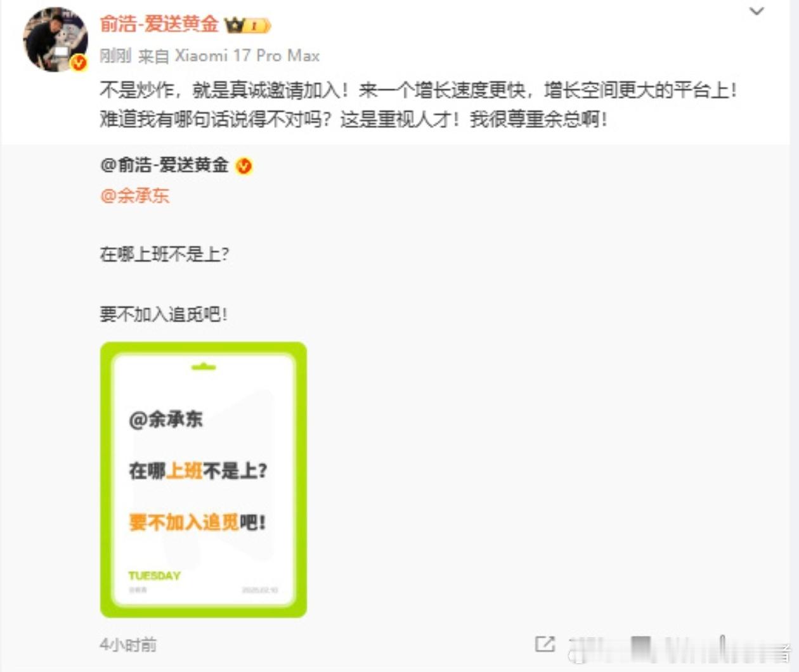Click second post line starting 难道我有哪句话
The image size is (799, 672).
point(353,119)
